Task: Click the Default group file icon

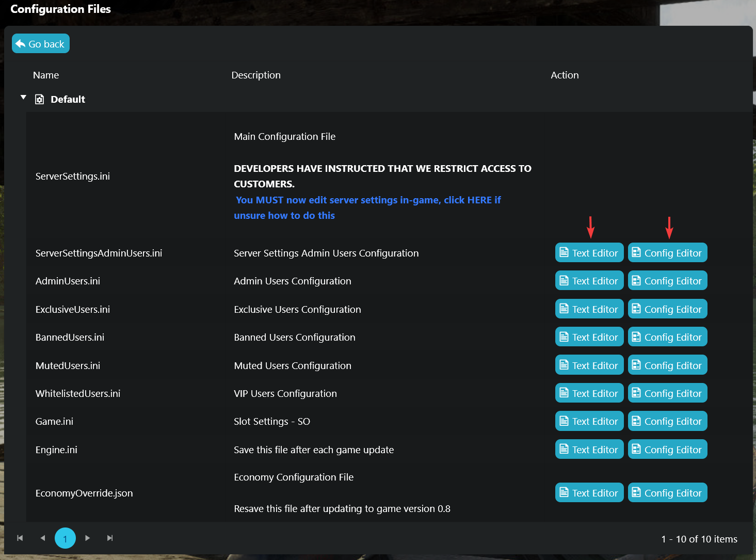Action: click(39, 99)
